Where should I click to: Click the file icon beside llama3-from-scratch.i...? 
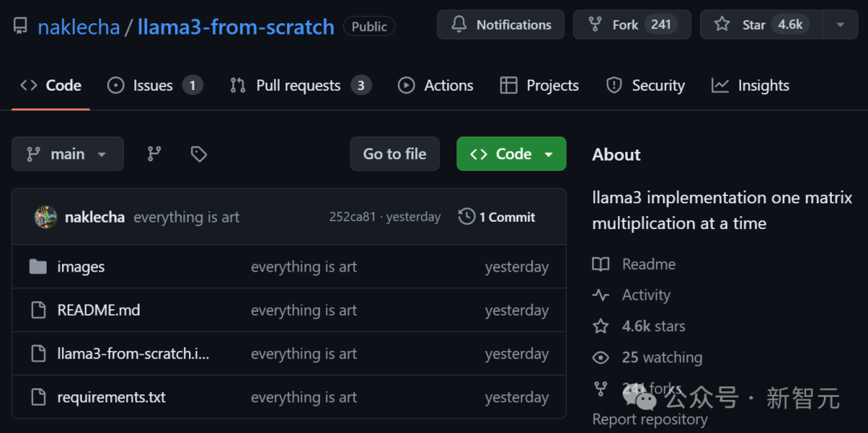38,354
